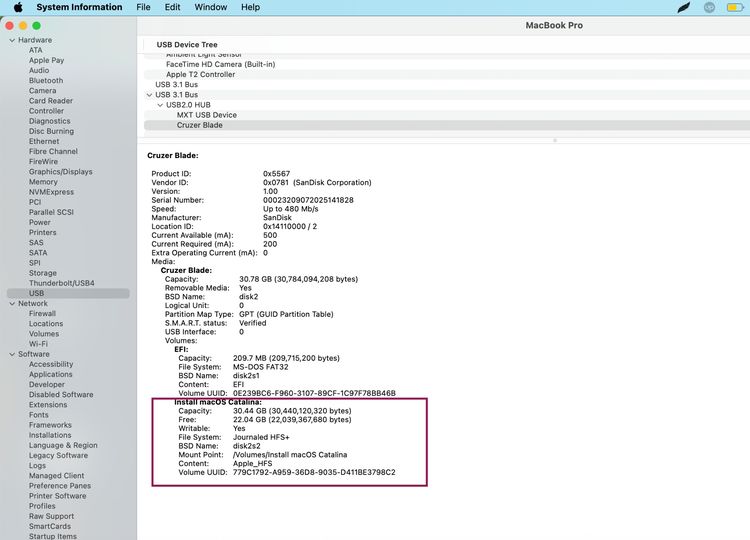The image size is (750, 540).
Task: Select Fibre Channel in the sidebar
Action: (x=53, y=152)
